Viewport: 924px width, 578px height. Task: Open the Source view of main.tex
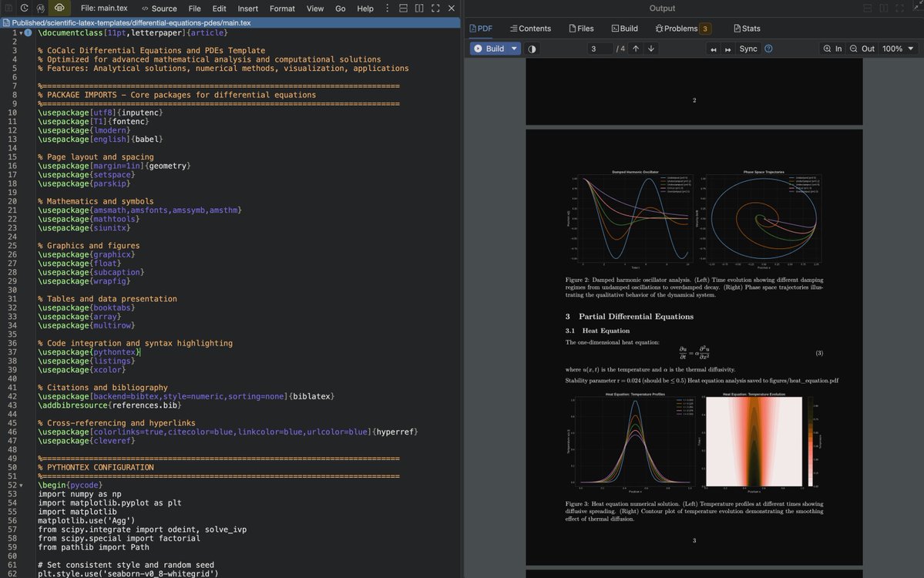coord(163,8)
